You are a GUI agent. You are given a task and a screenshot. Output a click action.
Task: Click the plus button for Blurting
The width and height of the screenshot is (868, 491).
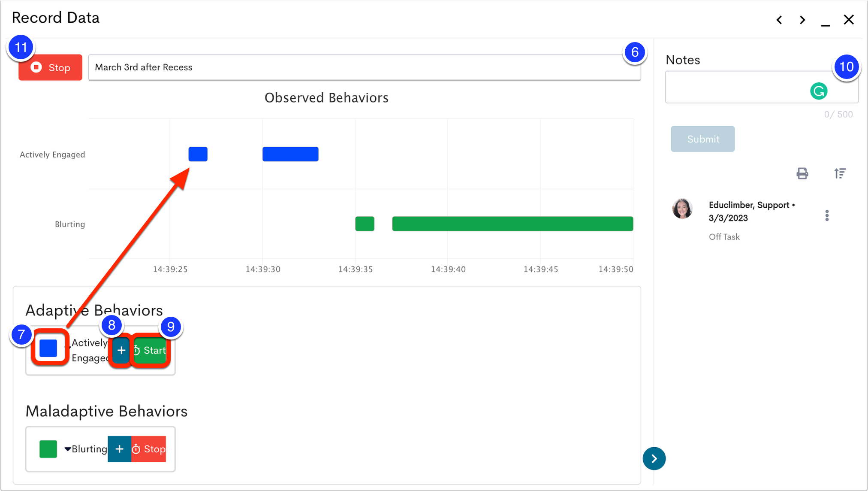[x=119, y=449]
